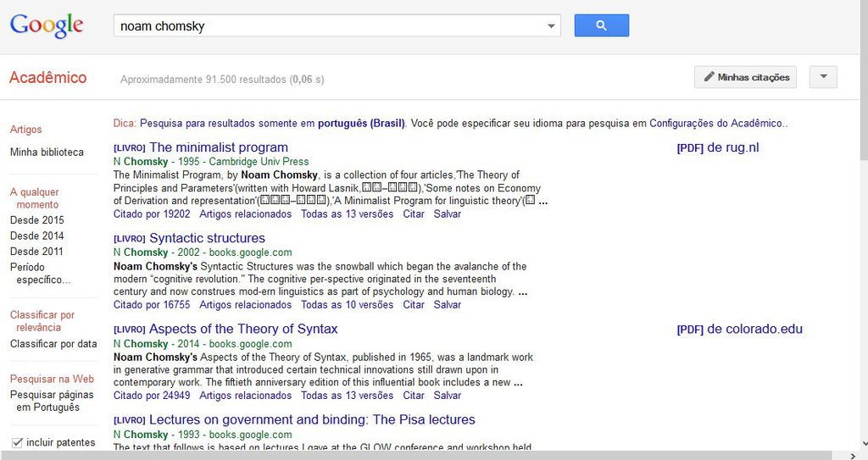The width and height of the screenshot is (868, 460).
Task: Select Classificar por data
Action: pos(53,344)
